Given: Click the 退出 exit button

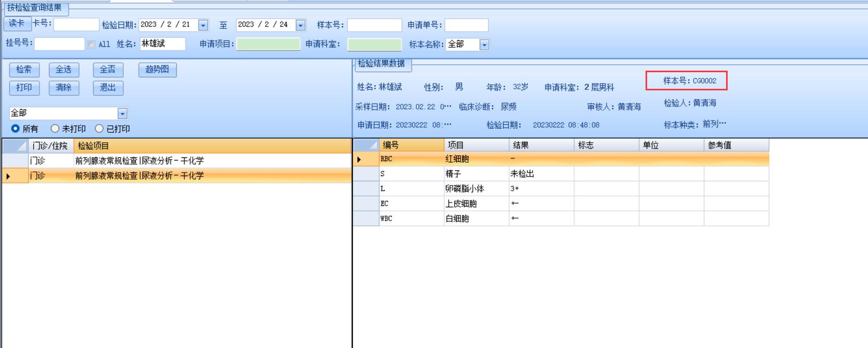Looking at the screenshot, I should coord(108,88).
